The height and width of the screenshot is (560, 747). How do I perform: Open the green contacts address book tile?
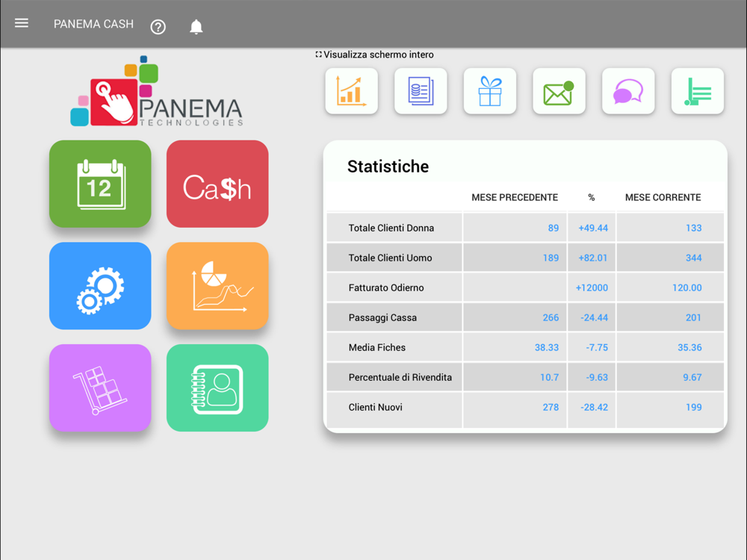point(217,388)
